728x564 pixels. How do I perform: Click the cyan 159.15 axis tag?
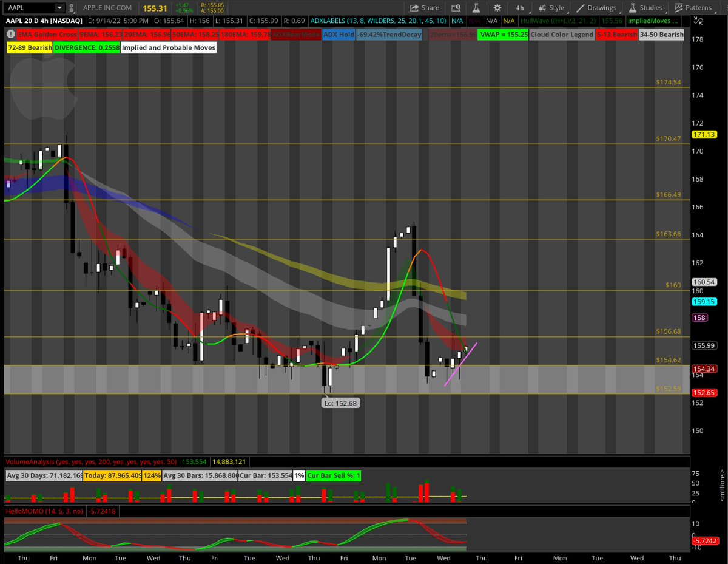pyautogui.click(x=704, y=301)
